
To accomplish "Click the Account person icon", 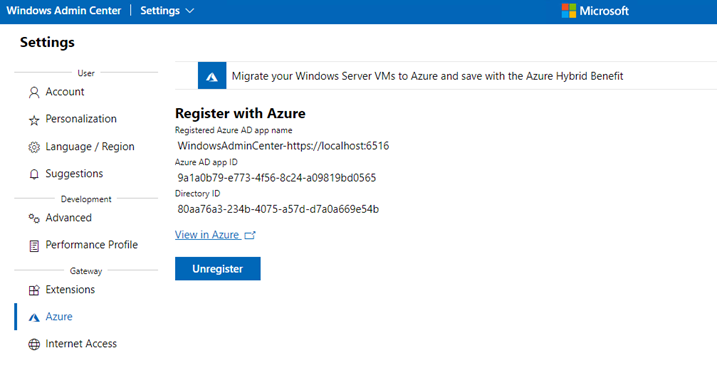I will (34, 92).
